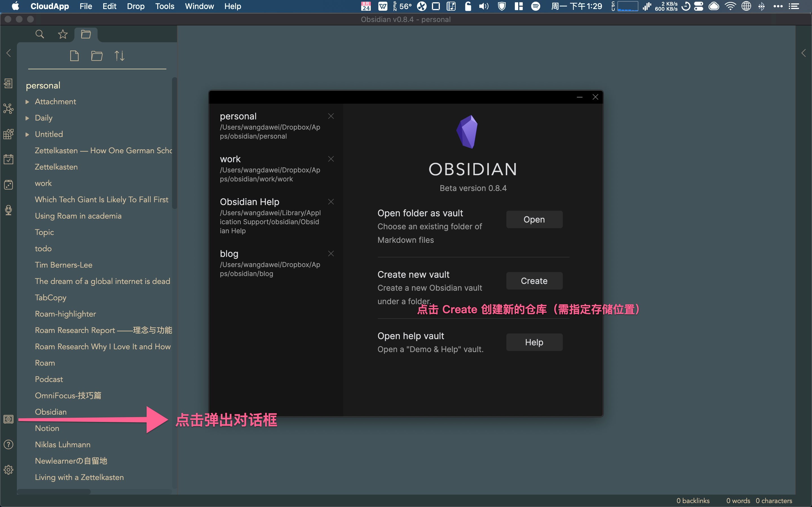Start the audio recorder microphone icon
This screenshot has width=812, height=507.
click(8, 210)
